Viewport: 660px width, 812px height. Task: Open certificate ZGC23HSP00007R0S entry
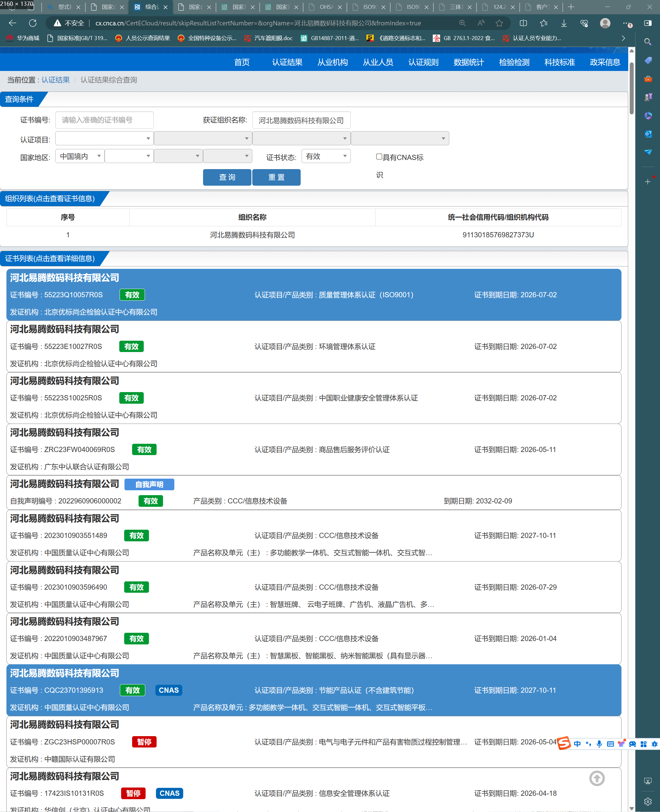(x=314, y=742)
